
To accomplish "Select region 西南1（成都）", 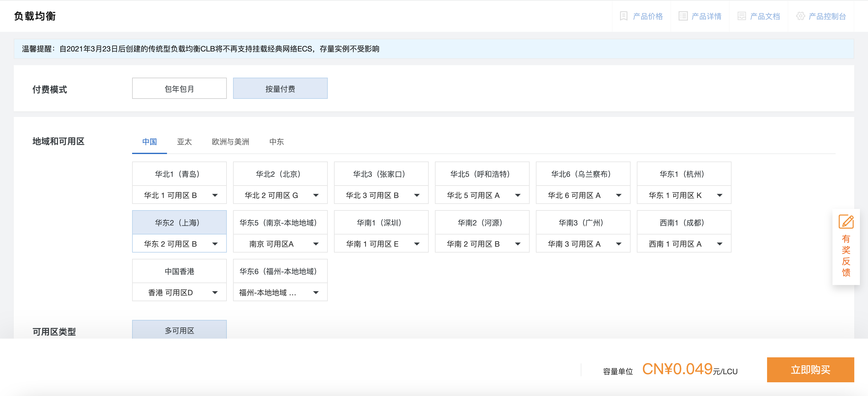I will tap(684, 222).
